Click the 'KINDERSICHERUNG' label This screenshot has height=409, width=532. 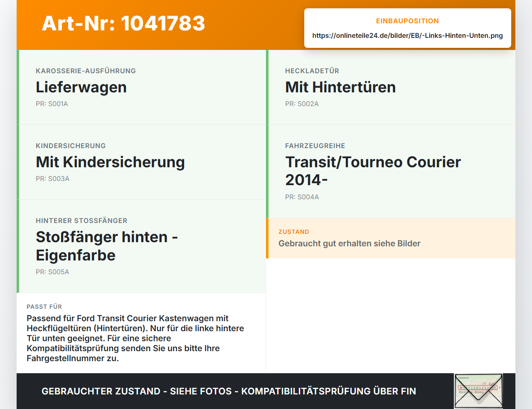(x=71, y=146)
